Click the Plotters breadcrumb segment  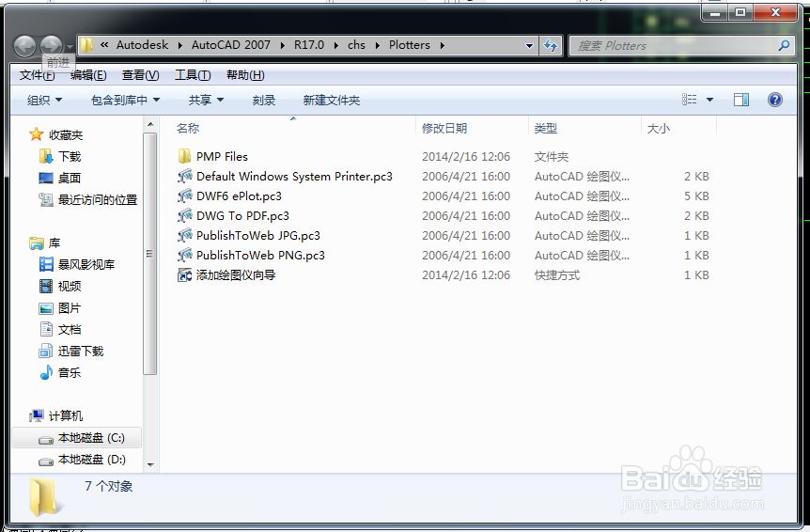[409, 45]
